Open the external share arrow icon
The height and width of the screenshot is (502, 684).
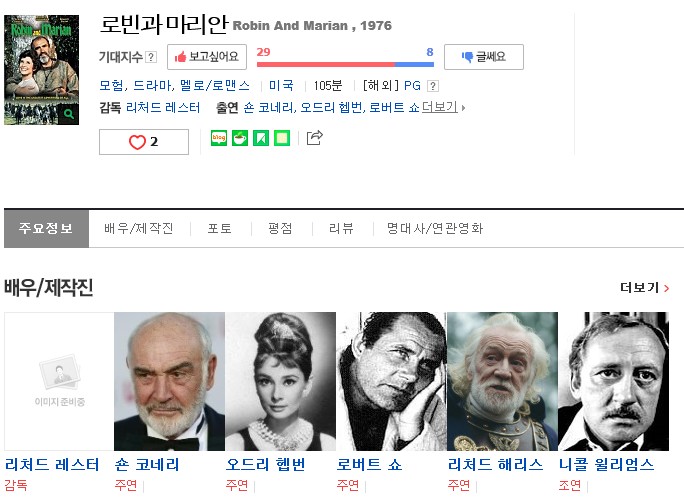pos(315,138)
